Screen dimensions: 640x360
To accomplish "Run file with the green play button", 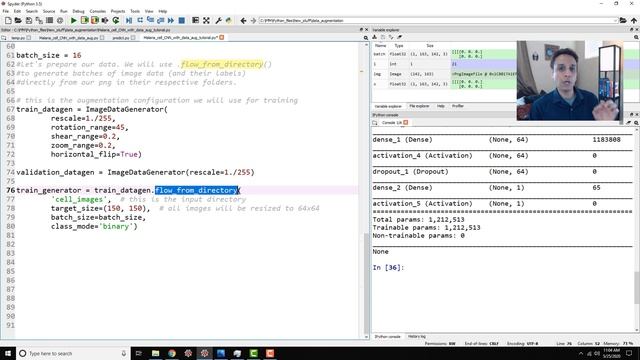I will pyautogui.click(x=73, y=20).
